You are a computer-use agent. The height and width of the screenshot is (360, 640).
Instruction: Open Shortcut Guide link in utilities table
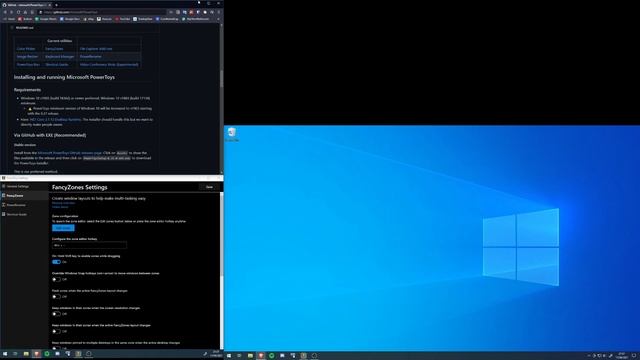coord(57,64)
